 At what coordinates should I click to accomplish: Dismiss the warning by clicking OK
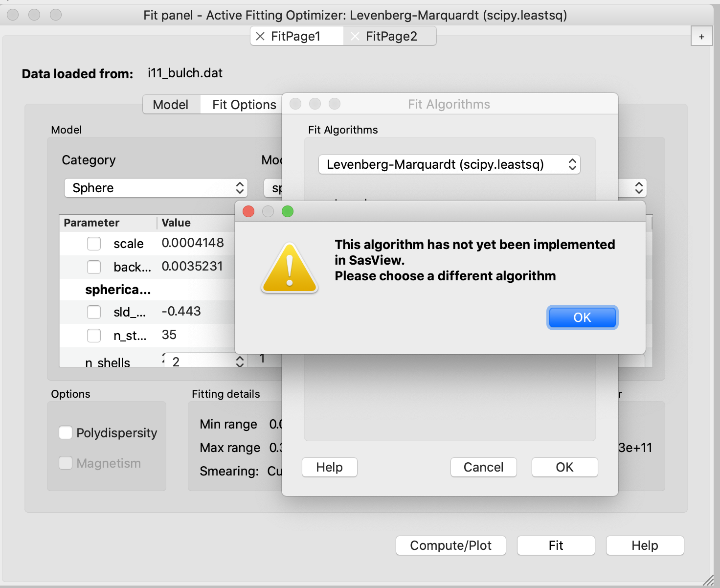click(582, 317)
